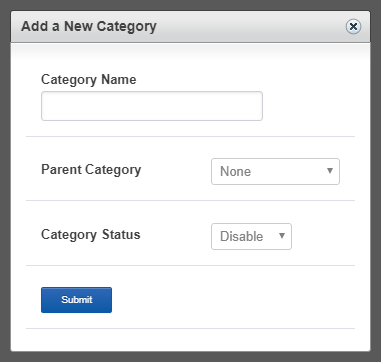The height and width of the screenshot is (362, 381).
Task: Click the divider line under Parent Category row
Action: (x=190, y=201)
